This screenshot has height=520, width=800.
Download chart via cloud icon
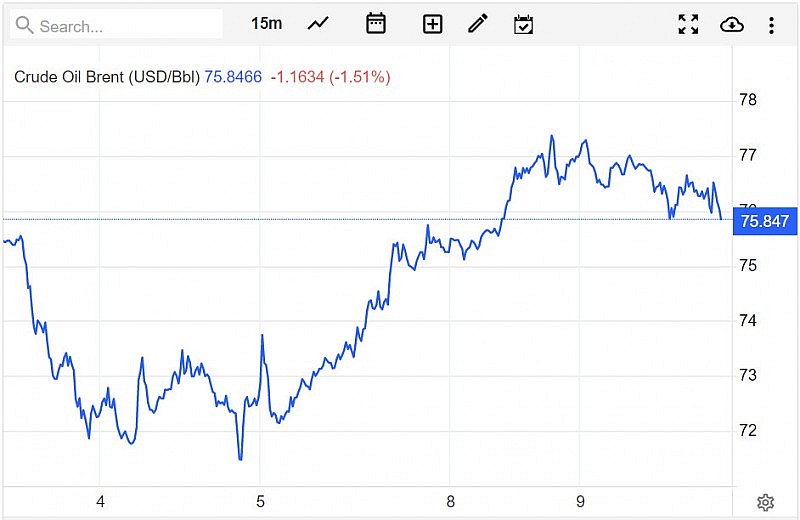(732, 24)
